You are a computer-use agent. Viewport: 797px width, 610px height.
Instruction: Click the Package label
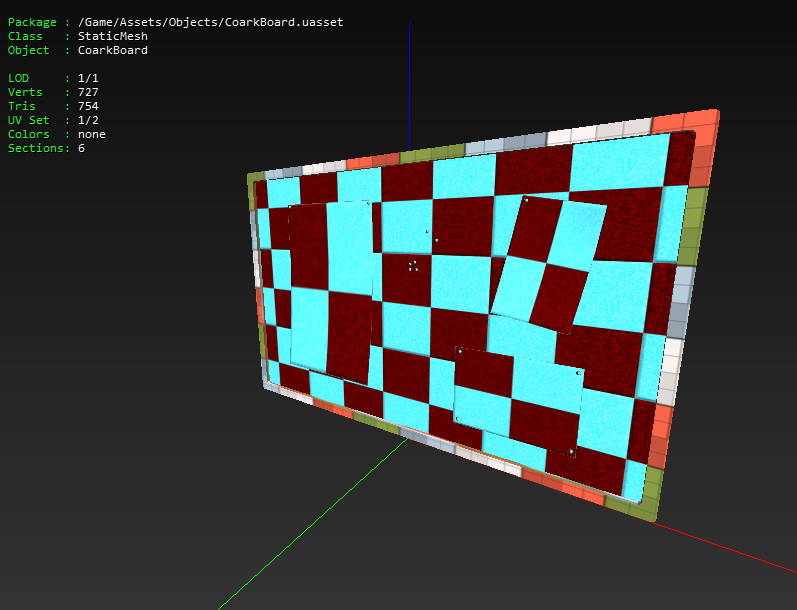click(x=32, y=22)
